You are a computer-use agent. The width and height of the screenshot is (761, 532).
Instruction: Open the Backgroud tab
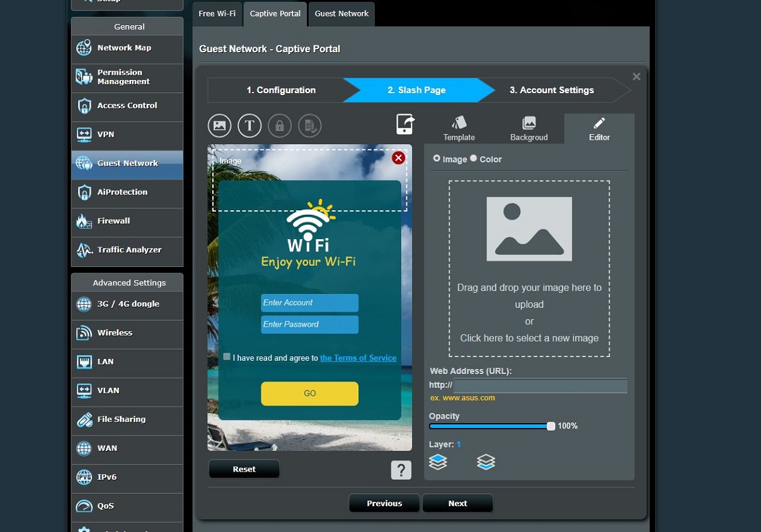(x=529, y=128)
